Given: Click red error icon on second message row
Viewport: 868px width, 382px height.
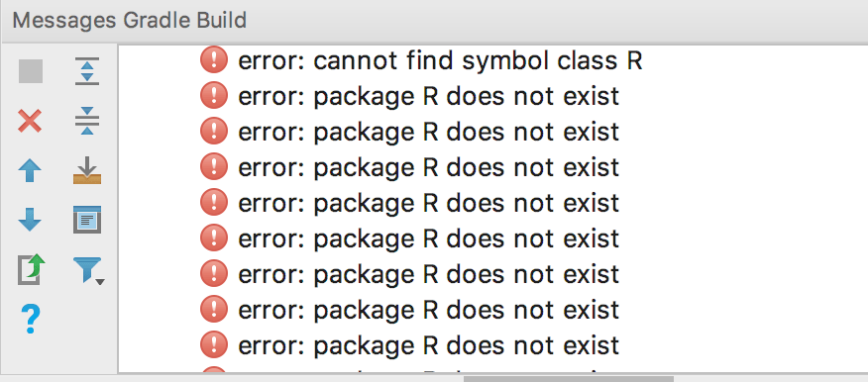Looking at the screenshot, I should pyautogui.click(x=214, y=96).
